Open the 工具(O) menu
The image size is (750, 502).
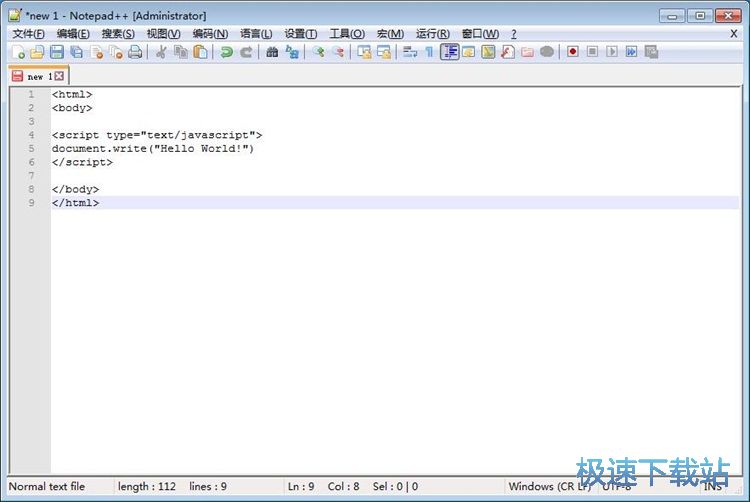point(347,34)
